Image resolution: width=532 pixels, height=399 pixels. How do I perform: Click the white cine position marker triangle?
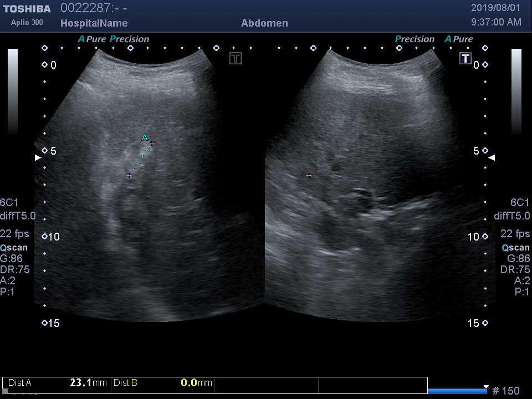click(486, 387)
